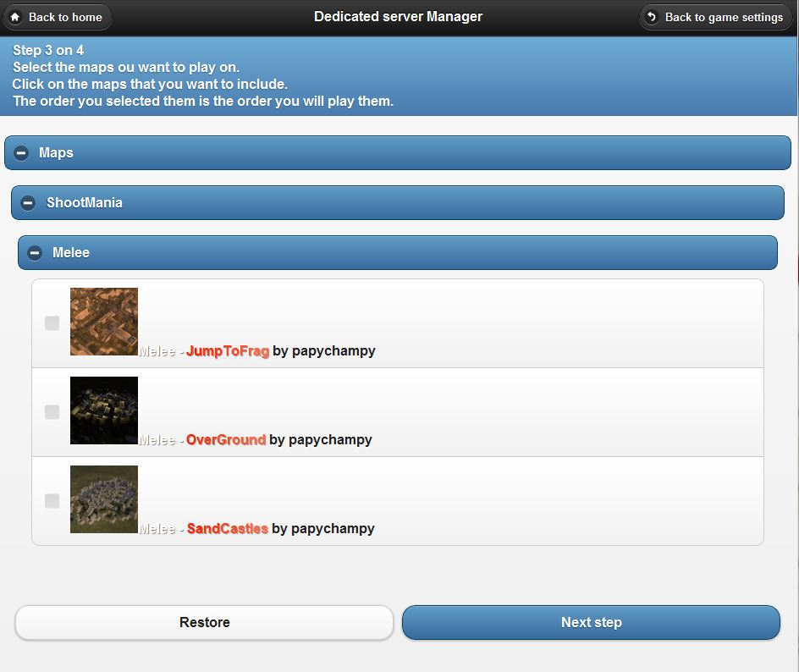Check the SandCastles map checkbox
Screen dimensions: 799x672
click(x=52, y=501)
